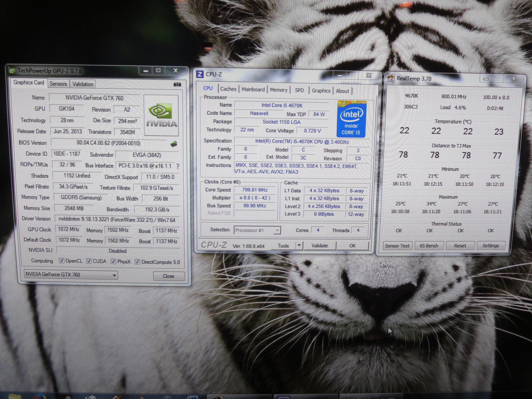The height and width of the screenshot is (399, 532).
Task: Click the Bandwidth value 192.3 GB/s
Action: [157, 209]
